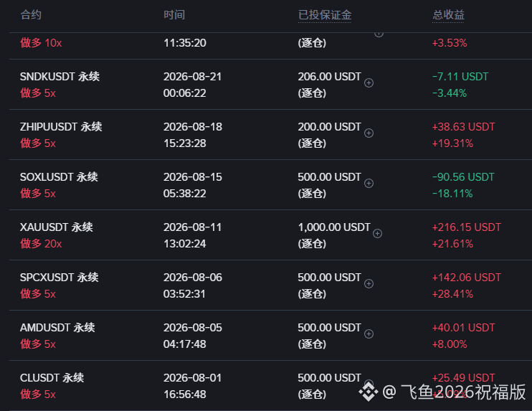Open the XAUUSDT 永续 contract
This screenshot has height=411, width=532.
[57, 227]
